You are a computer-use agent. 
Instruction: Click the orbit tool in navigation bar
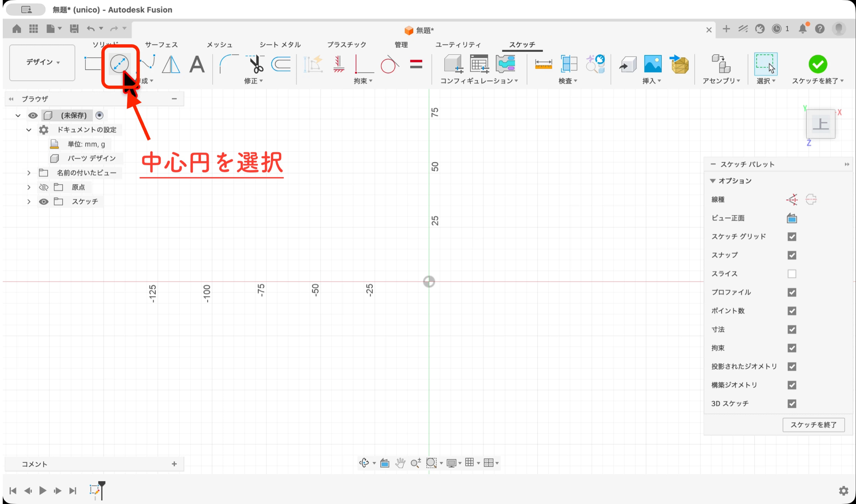(364, 463)
